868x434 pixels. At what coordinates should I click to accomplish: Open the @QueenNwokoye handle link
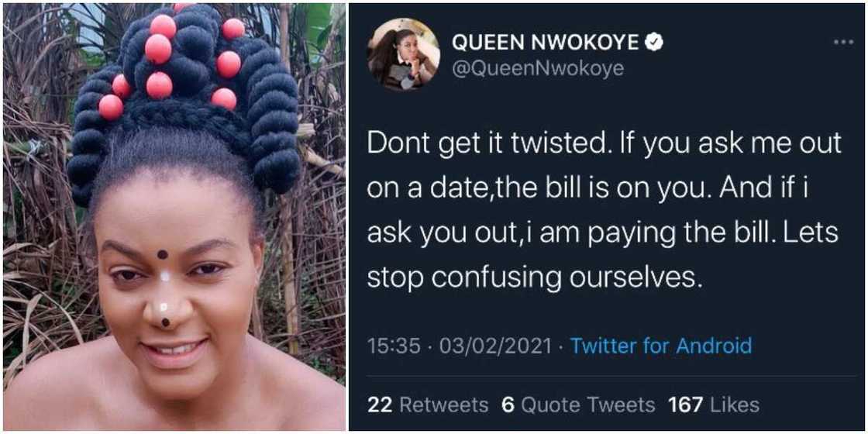tap(539, 69)
